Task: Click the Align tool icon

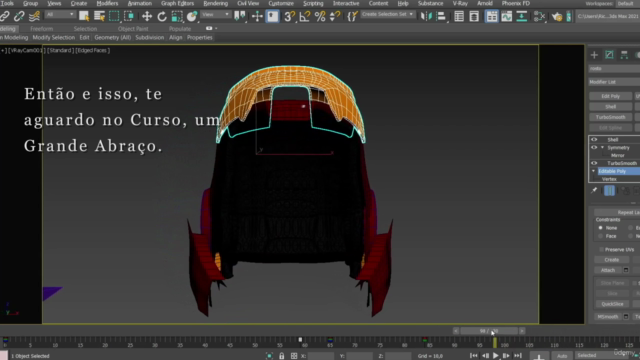Action: pos(441,16)
